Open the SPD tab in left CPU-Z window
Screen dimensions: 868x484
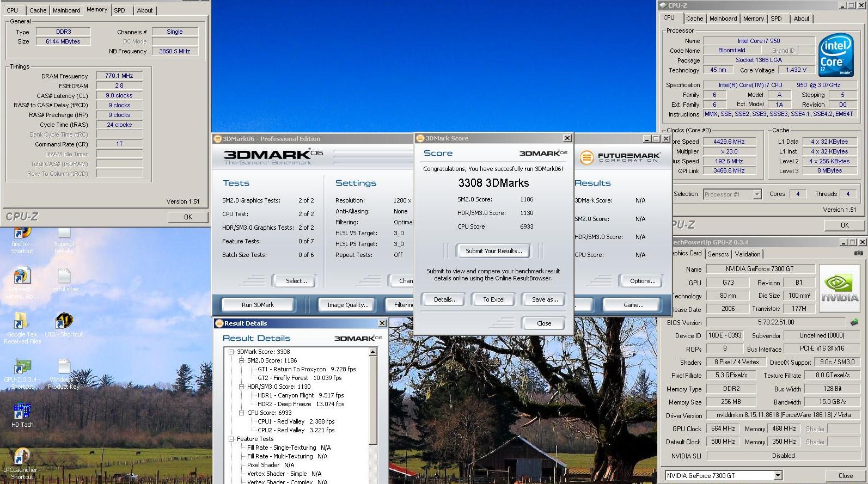(120, 10)
